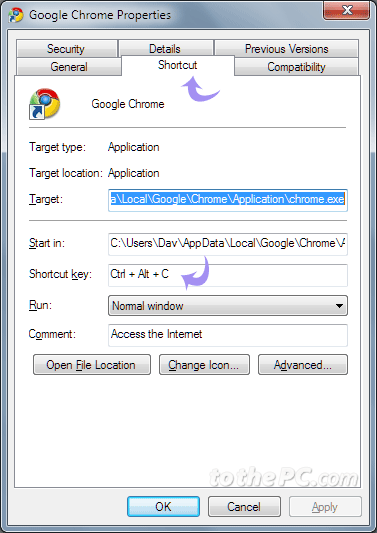
Task: Click the Change Icon button
Action: point(204,365)
